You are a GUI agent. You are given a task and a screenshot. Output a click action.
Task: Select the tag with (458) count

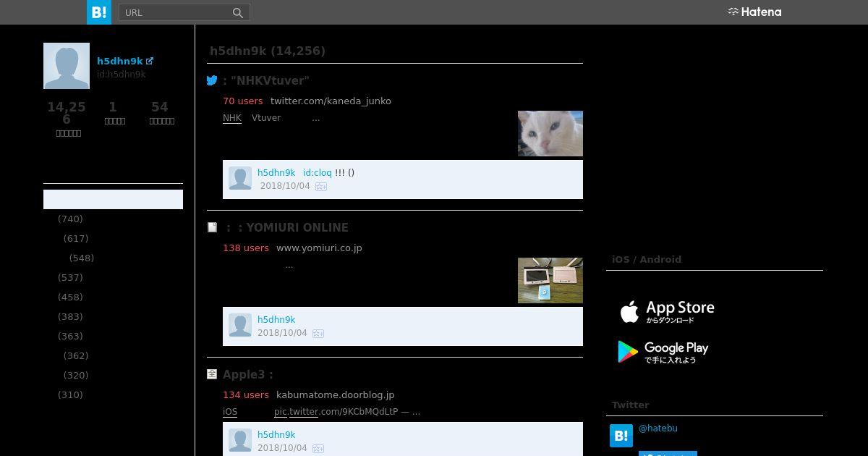(x=70, y=297)
